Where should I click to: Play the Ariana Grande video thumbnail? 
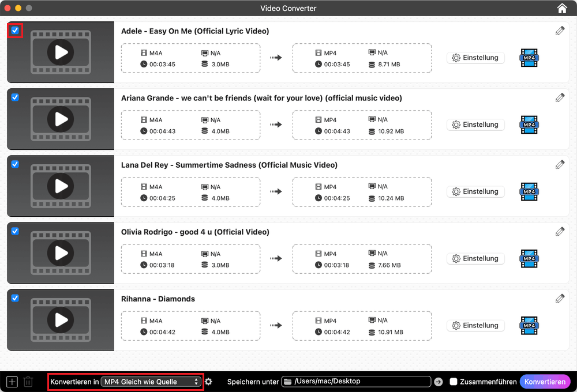click(x=61, y=119)
